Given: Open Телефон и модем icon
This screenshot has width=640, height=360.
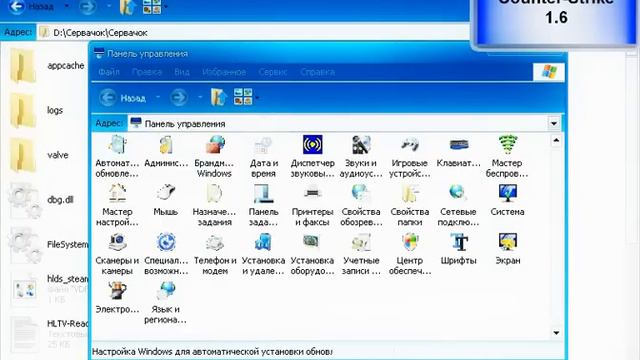Looking at the screenshot, I should click(215, 254).
